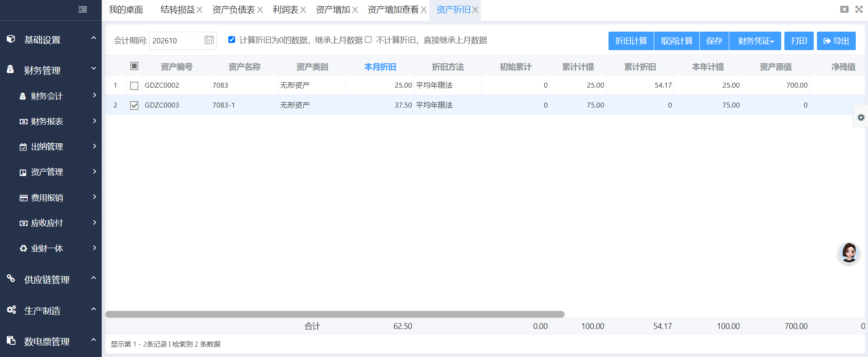
Task: Close the 结转损益 tab
Action: (x=199, y=10)
